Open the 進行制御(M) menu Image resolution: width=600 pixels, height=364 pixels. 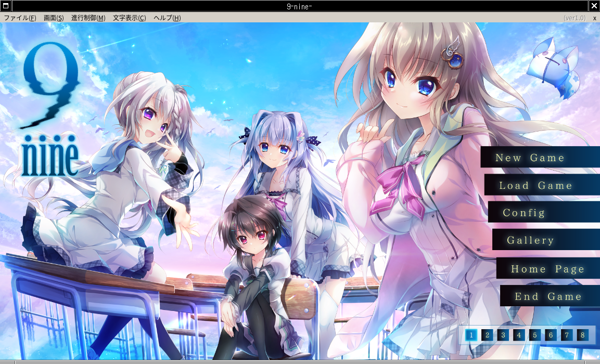pyautogui.click(x=88, y=18)
